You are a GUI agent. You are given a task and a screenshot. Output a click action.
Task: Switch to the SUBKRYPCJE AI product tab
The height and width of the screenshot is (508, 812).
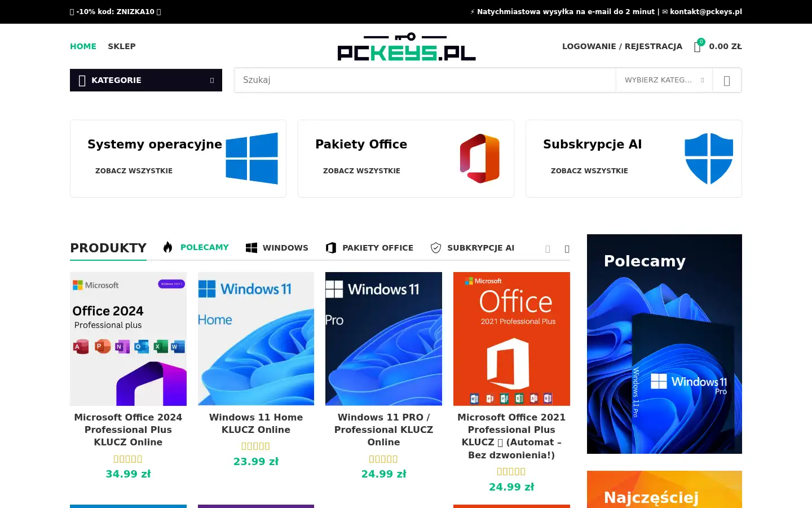point(481,248)
